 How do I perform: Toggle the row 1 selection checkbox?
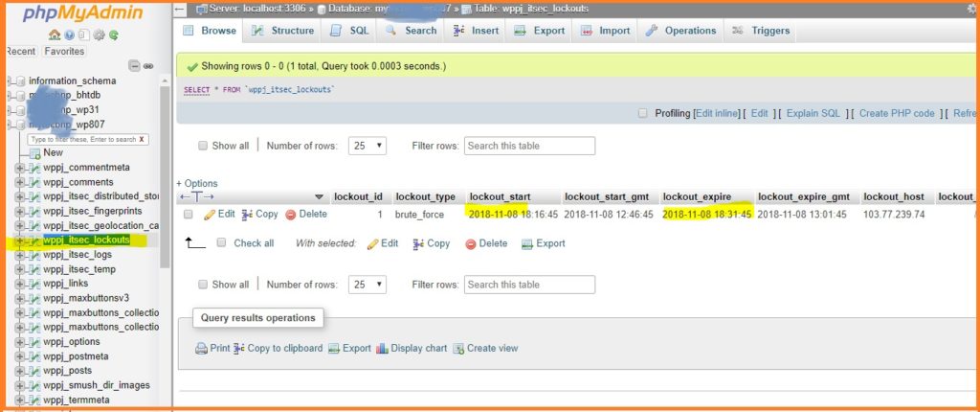click(189, 214)
